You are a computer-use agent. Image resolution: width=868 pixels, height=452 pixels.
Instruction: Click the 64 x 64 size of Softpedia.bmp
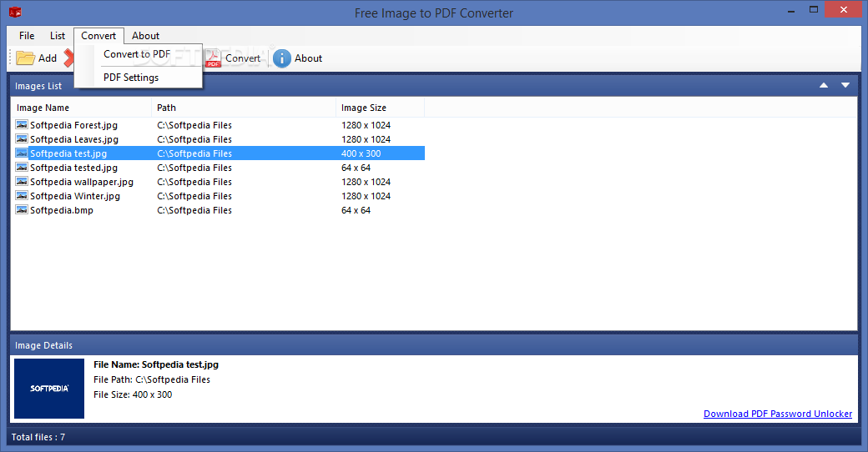tap(356, 210)
